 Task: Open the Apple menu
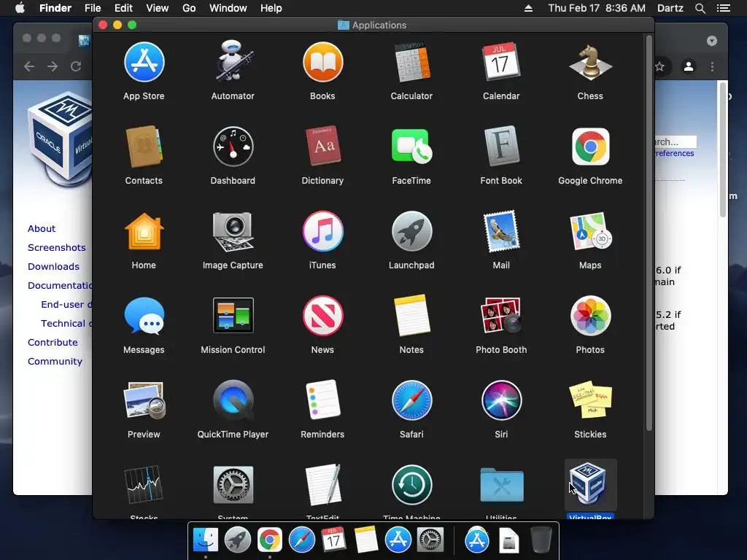pos(20,8)
